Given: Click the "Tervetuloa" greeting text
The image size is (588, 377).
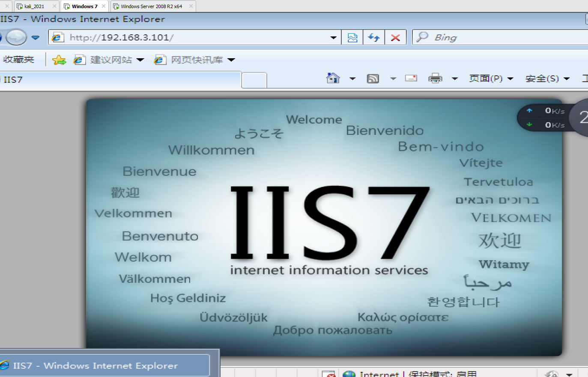Looking at the screenshot, I should point(498,182).
